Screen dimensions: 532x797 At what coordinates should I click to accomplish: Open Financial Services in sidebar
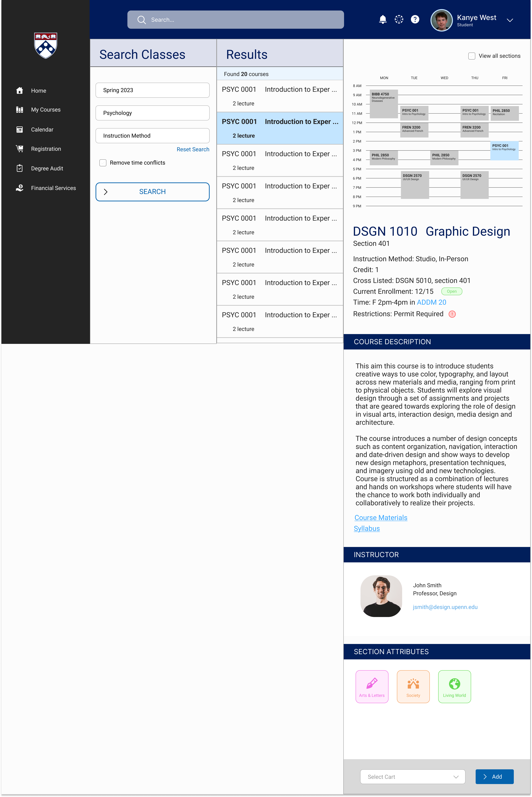click(54, 188)
